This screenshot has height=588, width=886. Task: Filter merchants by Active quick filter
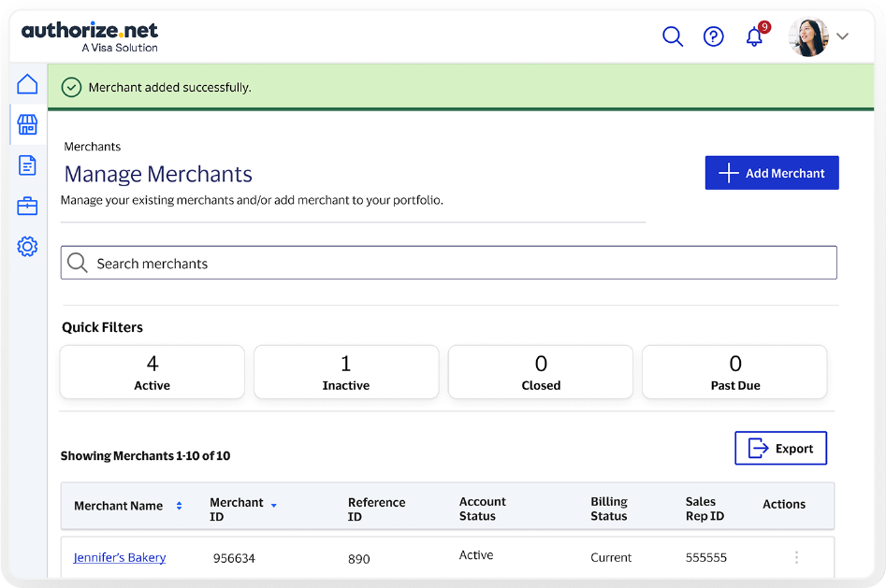pyautogui.click(x=152, y=372)
